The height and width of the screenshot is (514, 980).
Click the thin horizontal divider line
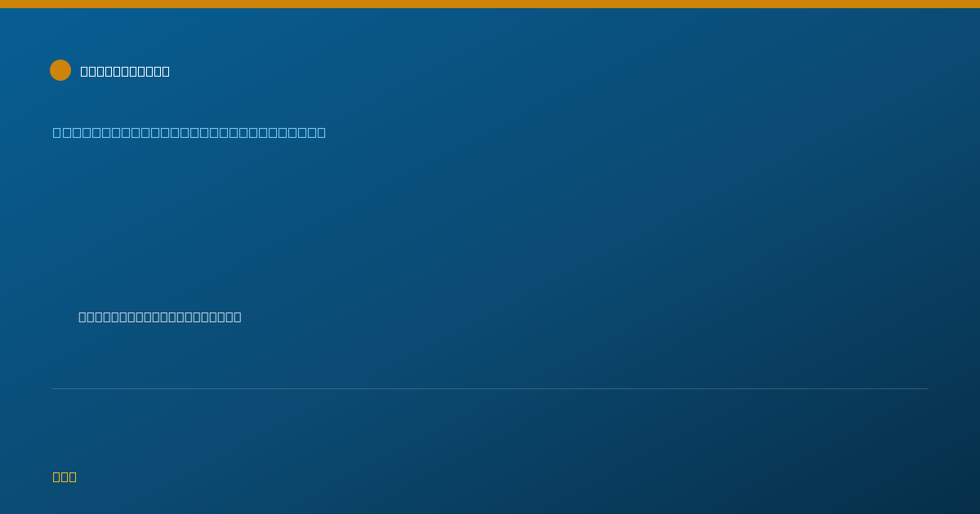point(490,388)
